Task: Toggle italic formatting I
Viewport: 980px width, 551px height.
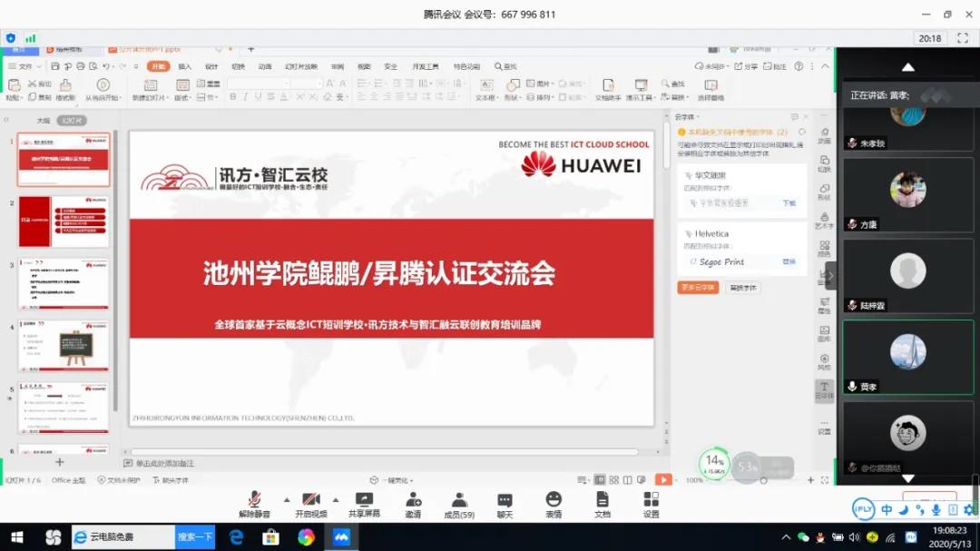Action: pyautogui.click(x=245, y=97)
